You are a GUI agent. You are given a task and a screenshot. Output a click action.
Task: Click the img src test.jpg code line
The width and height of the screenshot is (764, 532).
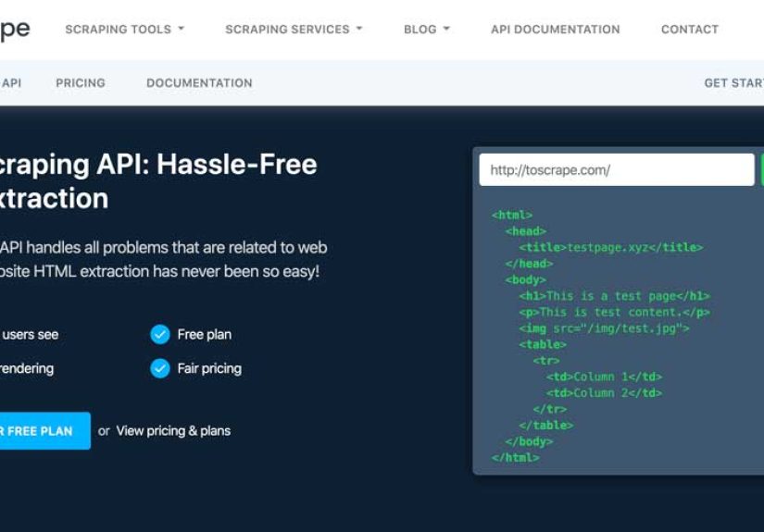pos(604,328)
